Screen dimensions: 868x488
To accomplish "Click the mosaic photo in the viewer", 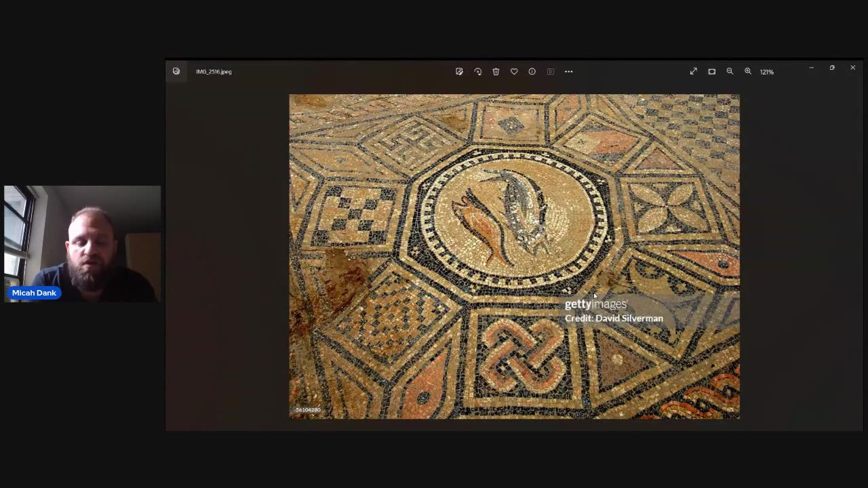I will point(514,256).
